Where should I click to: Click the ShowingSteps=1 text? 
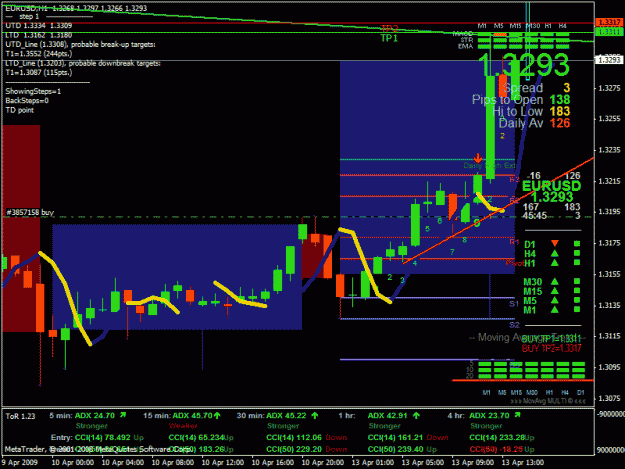(33, 91)
